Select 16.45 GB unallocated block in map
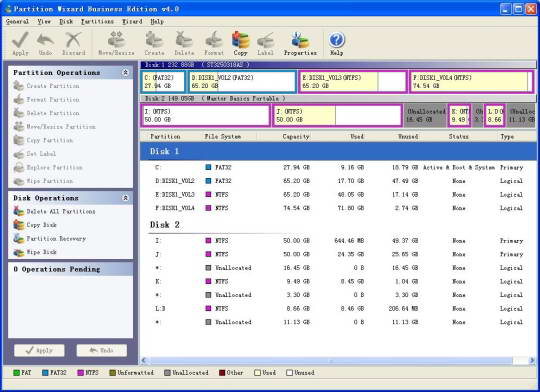The image size is (540, 392). coord(425,115)
